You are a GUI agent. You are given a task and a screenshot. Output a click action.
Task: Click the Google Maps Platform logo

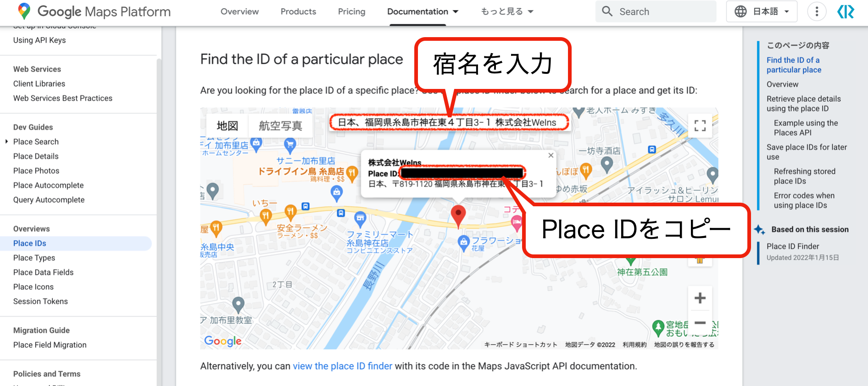coord(94,11)
